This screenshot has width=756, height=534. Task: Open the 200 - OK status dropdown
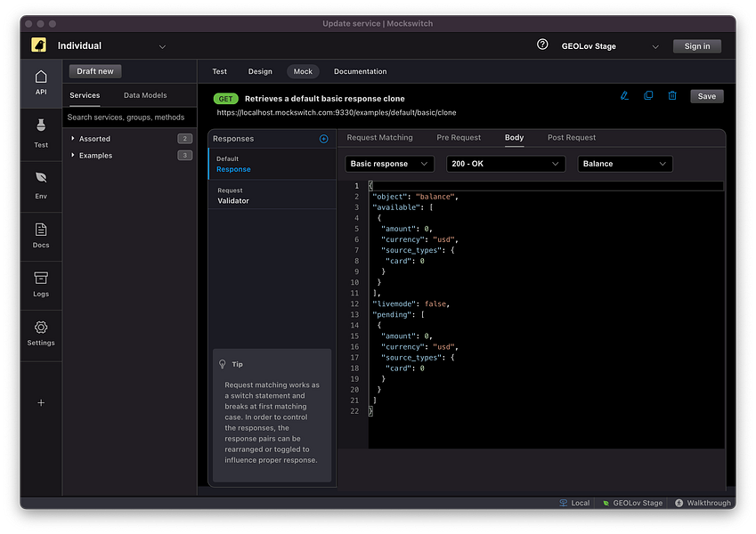click(506, 164)
